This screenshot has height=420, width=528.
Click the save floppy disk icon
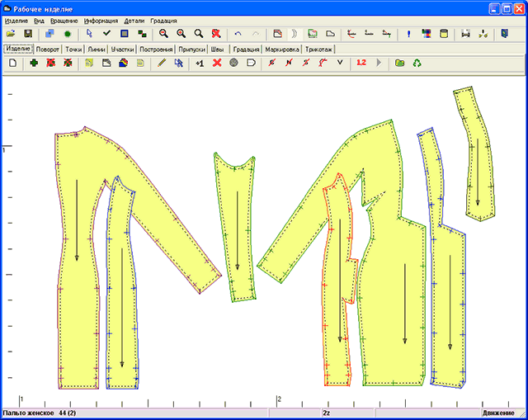(27, 34)
